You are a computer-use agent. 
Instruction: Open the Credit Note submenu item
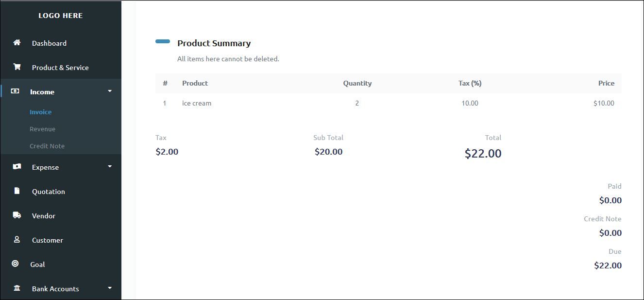coord(47,146)
